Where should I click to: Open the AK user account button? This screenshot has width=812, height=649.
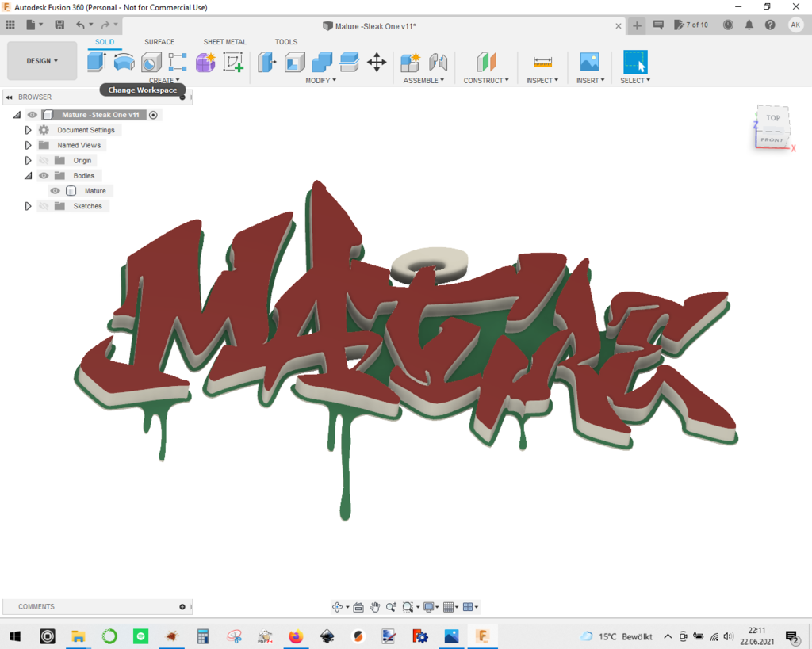coord(795,25)
